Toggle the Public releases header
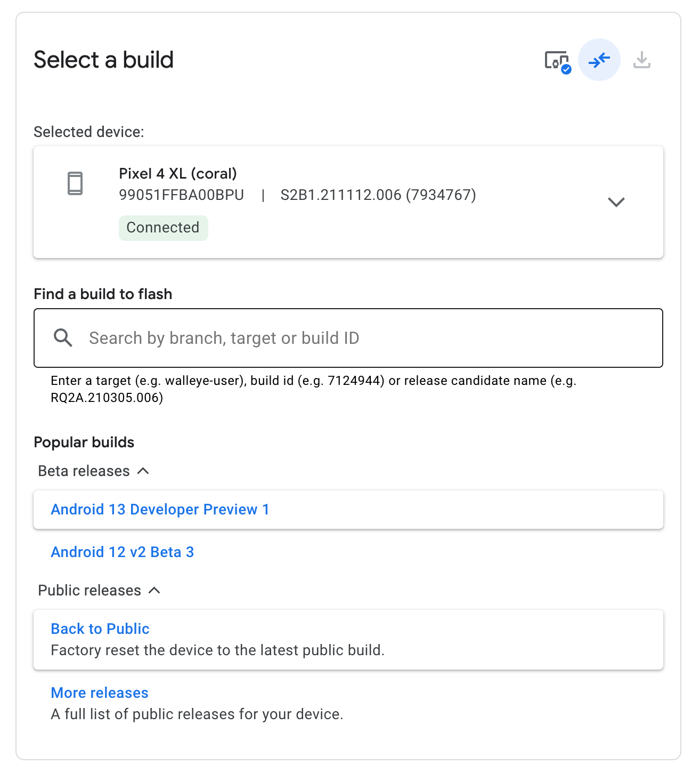This screenshot has height=773, width=700. click(88, 590)
